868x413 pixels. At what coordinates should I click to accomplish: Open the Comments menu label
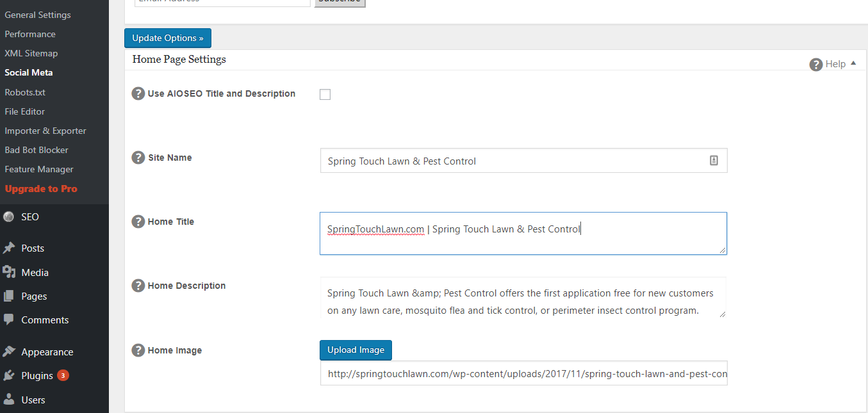click(45, 320)
